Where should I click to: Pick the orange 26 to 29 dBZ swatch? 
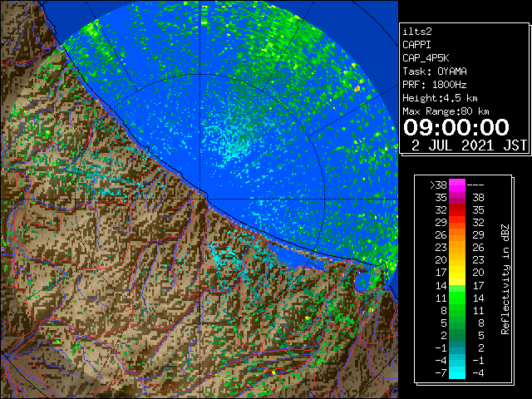click(x=457, y=235)
